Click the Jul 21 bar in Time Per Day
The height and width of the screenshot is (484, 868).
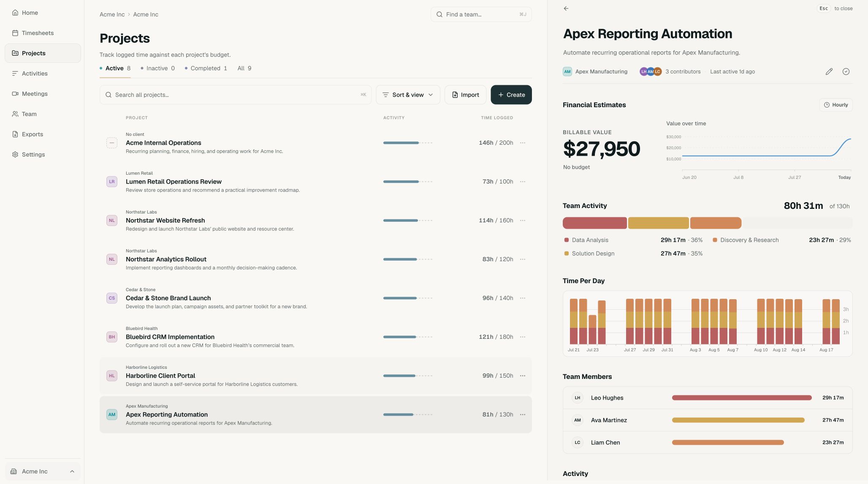click(x=574, y=321)
